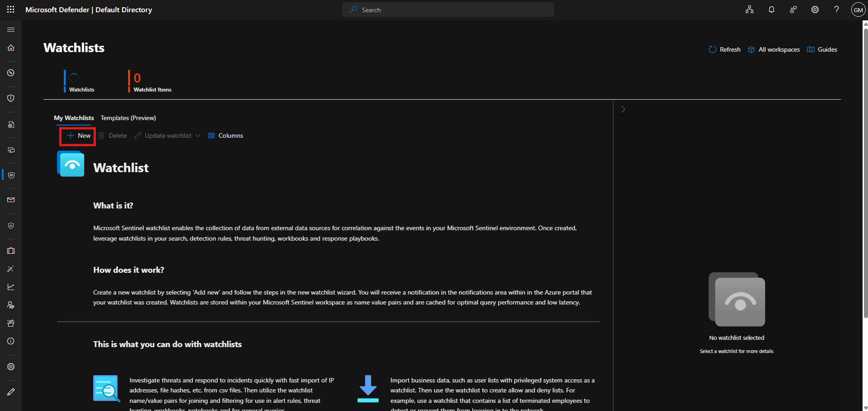Open the shield with exclamation mark sidebar icon

[11, 98]
